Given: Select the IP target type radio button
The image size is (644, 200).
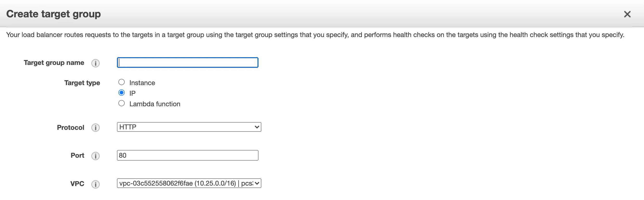Looking at the screenshot, I should pos(122,93).
